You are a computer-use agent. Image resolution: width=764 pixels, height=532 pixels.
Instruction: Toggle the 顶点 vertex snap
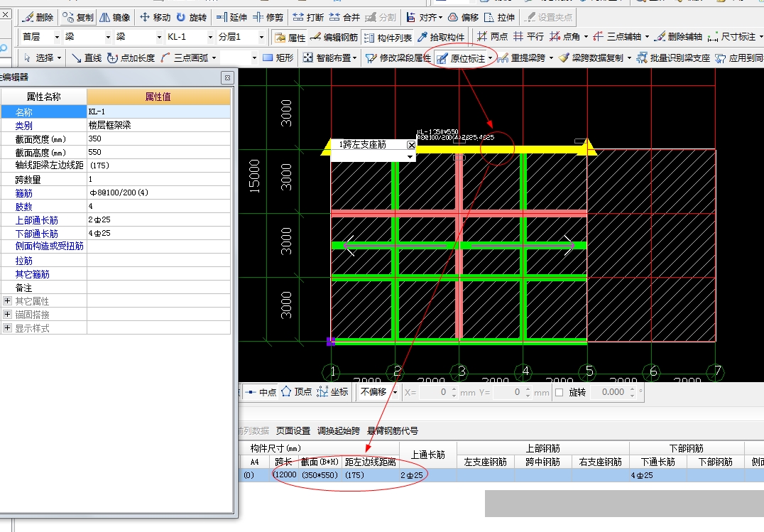click(296, 391)
